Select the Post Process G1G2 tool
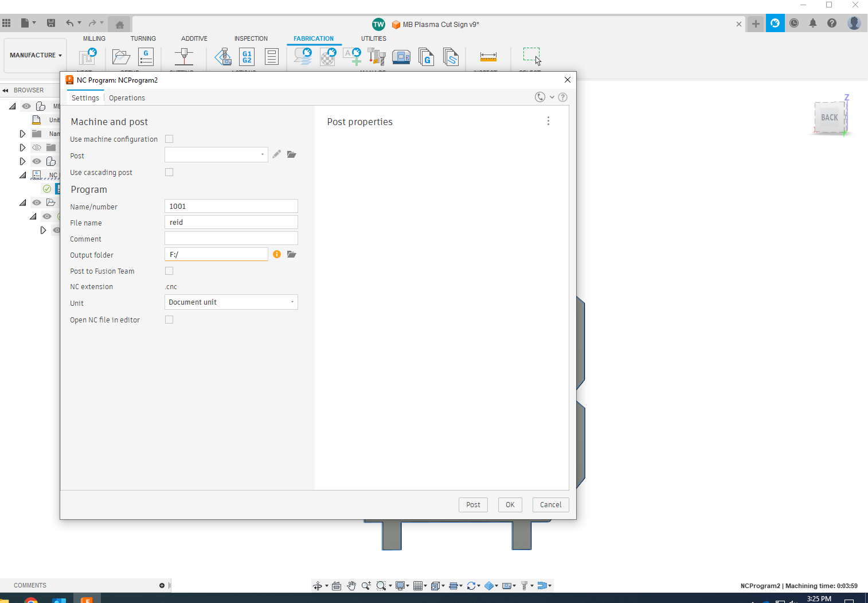This screenshot has width=868, height=603. click(x=247, y=57)
